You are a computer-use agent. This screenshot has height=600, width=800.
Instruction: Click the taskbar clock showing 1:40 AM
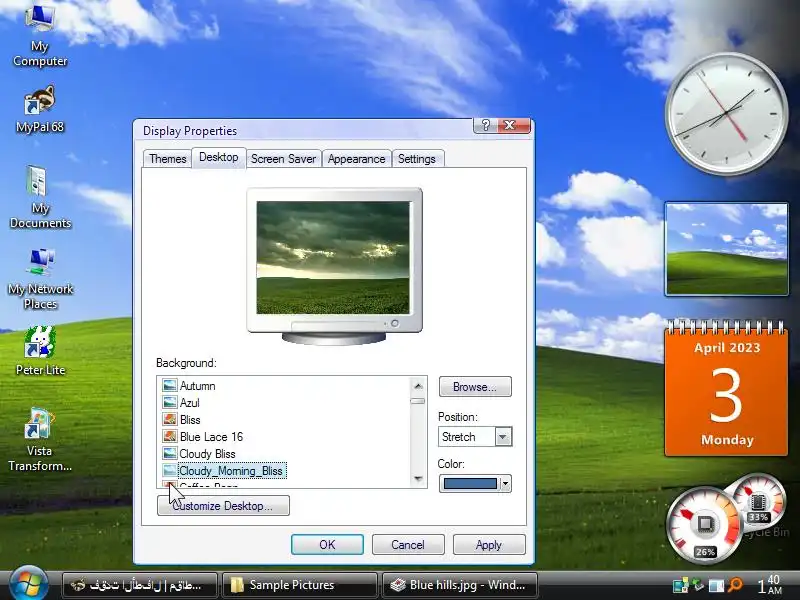[769, 585]
